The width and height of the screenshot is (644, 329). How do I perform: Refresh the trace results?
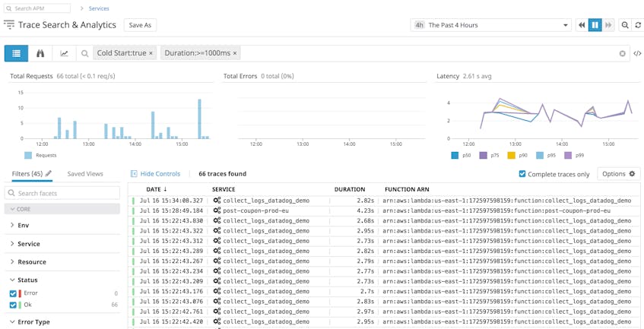638,25
